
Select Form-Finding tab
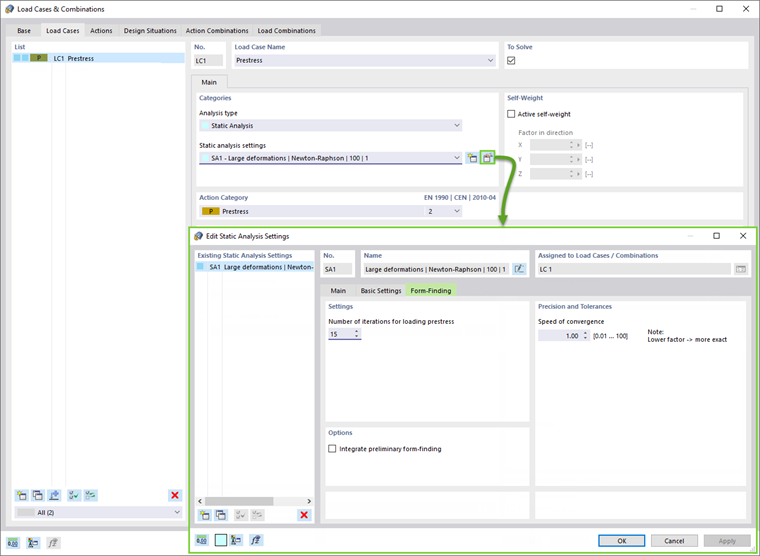point(430,291)
